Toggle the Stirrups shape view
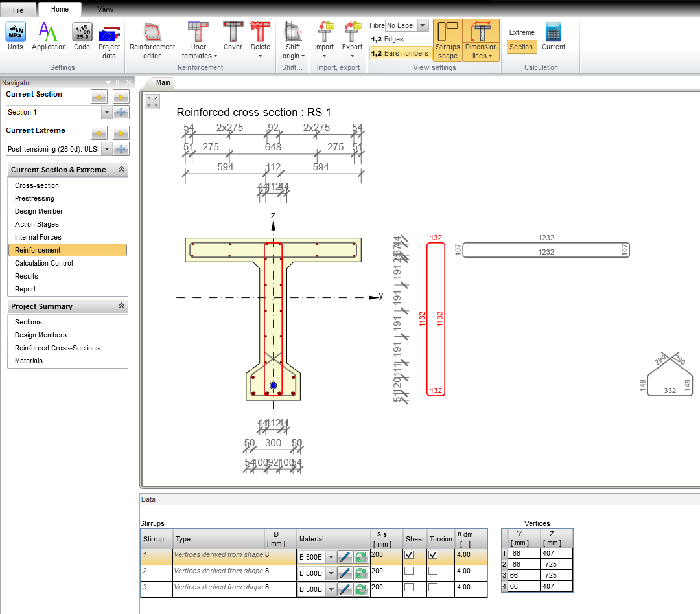The image size is (700, 614). (x=447, y=40)
